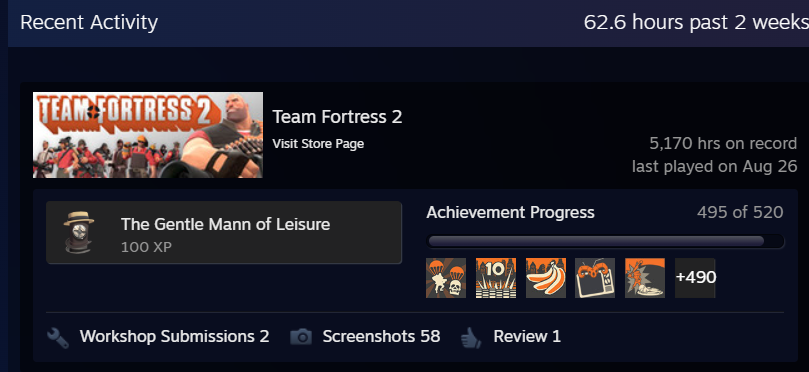The image size is (809, 372).
Task: Expand the +490 more achievements tile
Action: click(x=695, y=278)
